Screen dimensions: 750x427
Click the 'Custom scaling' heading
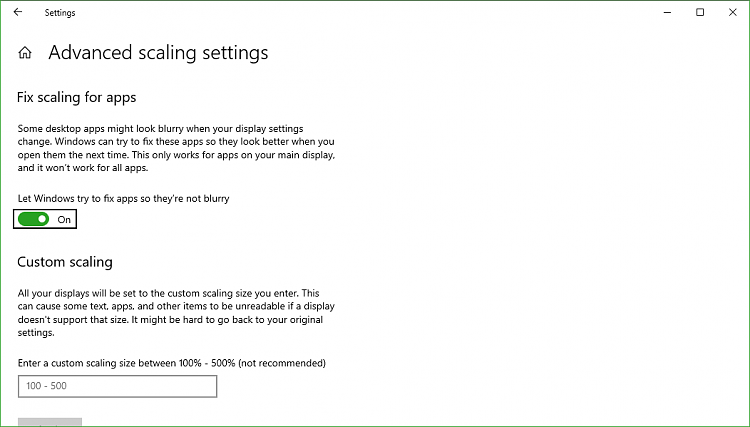pyautogui.click(x=65, y=262)
